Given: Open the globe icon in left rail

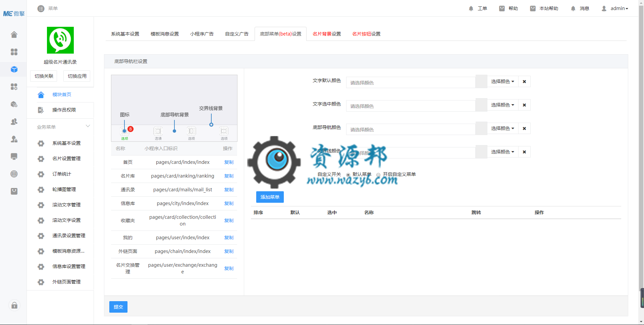Looking at the screenshot, I should pos(14,174).
